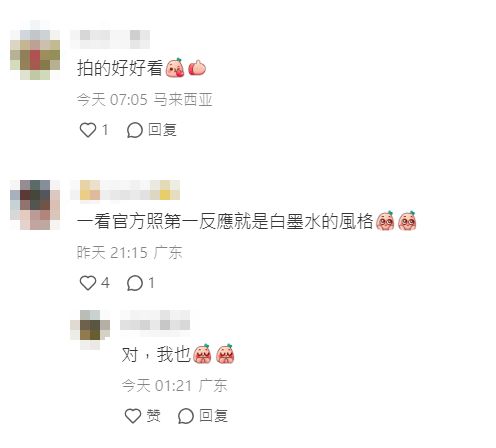Click timestamp 昨天 21:15 广东
Viewport: 496px width, 448px height.
[x=129, y=252]
